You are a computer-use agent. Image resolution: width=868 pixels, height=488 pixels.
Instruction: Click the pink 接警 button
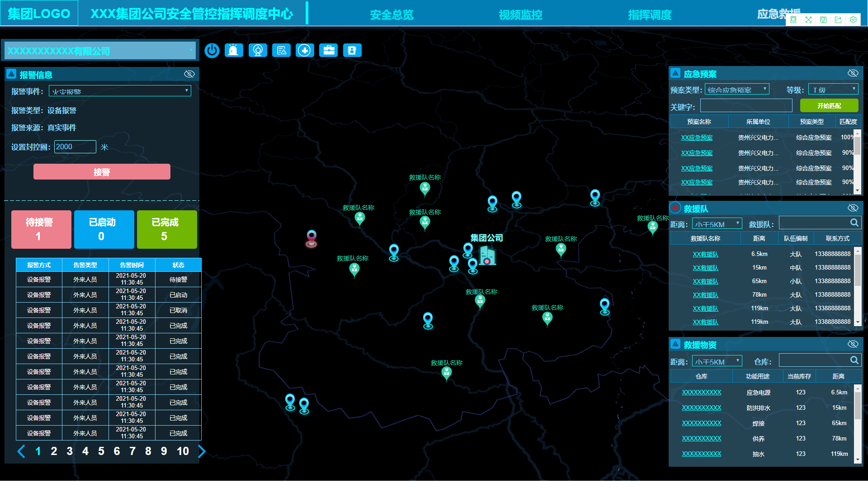coord(102,172)
